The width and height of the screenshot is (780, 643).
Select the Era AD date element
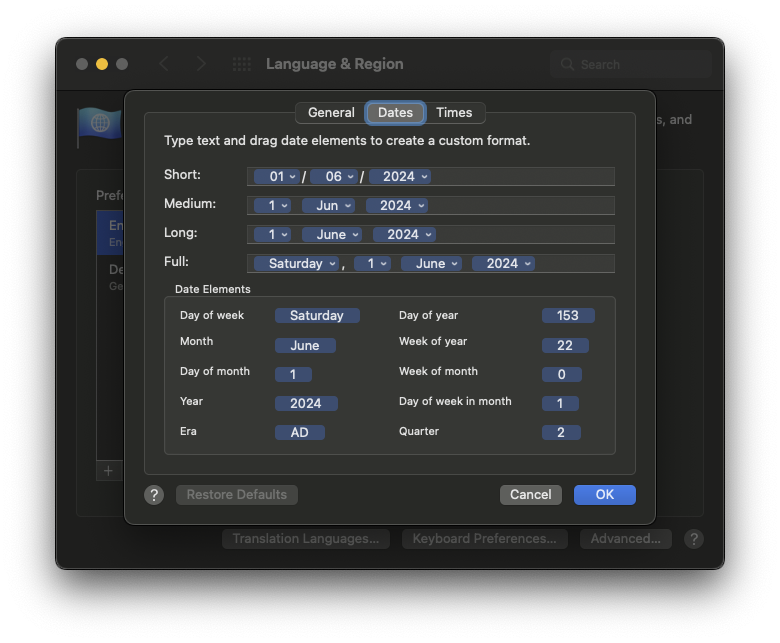click(300, 433)
